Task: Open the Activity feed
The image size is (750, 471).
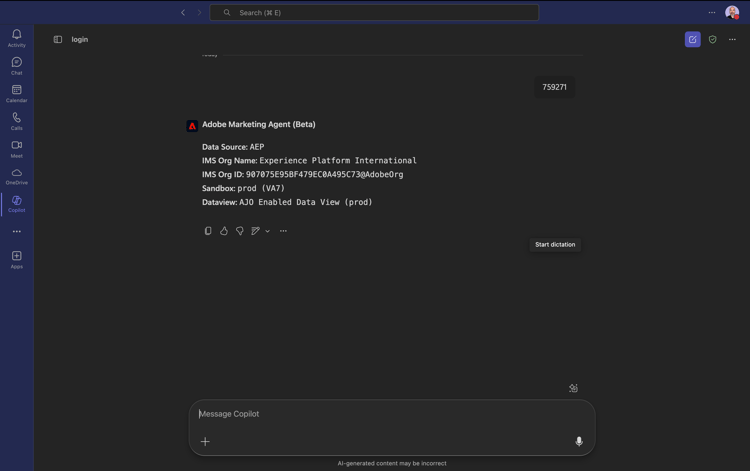Action: pos(17,38)
